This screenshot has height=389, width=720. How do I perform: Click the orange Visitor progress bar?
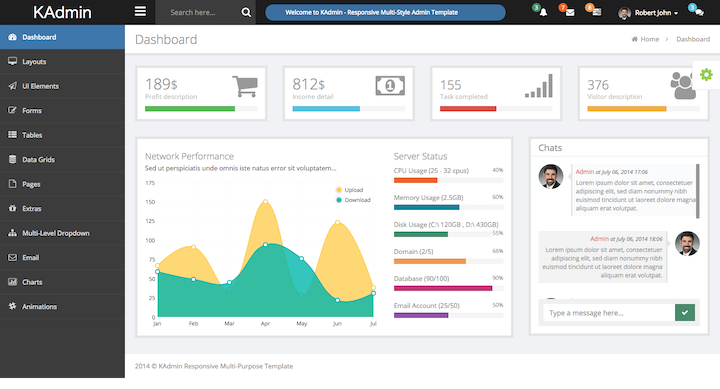(627, 109)
